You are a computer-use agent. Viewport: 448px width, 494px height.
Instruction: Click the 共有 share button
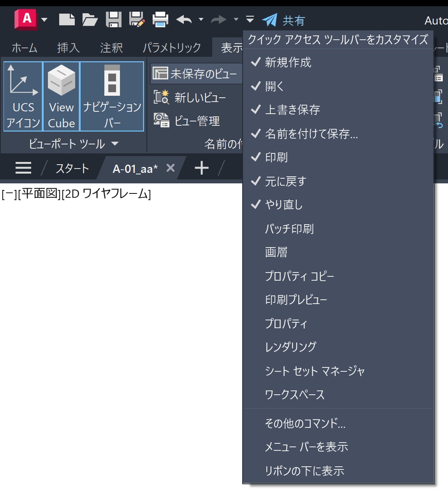pyautogui.click(x=284, y=20)
